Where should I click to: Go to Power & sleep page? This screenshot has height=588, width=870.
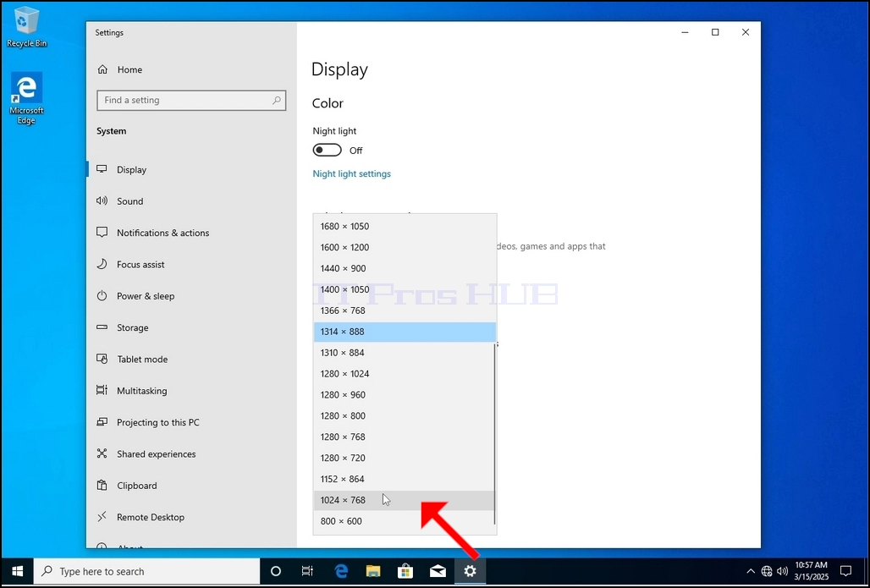191,295
